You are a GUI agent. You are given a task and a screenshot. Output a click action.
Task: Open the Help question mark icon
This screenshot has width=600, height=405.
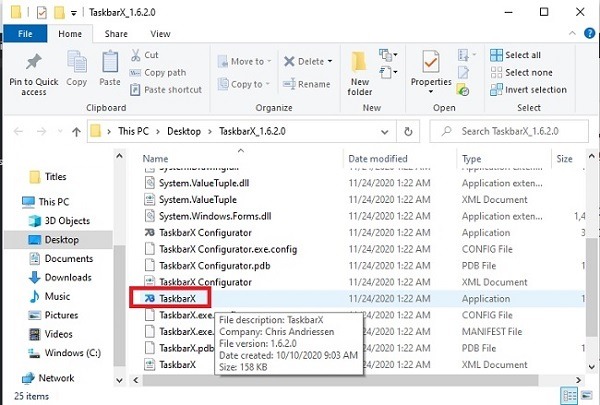click(589, 34)
